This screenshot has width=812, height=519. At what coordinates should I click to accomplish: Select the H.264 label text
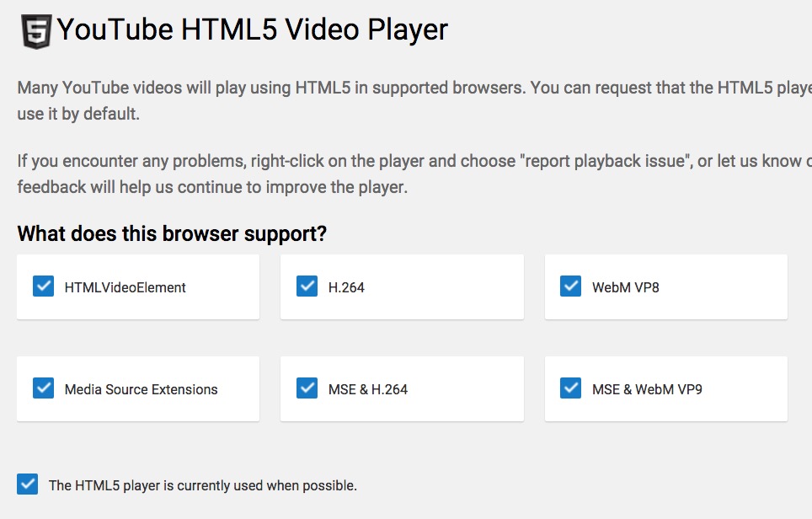[x=348, y=286]
